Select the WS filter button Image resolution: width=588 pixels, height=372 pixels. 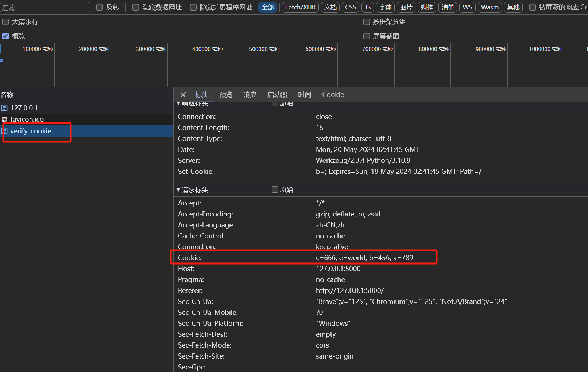[x=467, y=7]
